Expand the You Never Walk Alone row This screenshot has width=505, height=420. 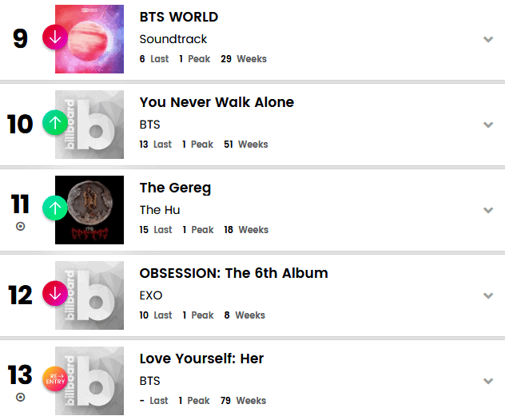click(x=487, y=125)
